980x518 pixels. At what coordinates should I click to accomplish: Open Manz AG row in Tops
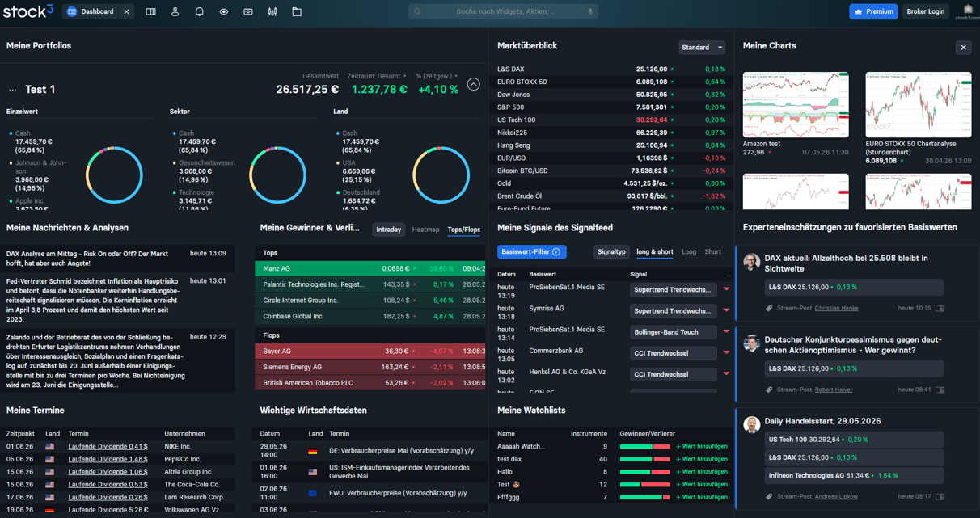(371, 268)
